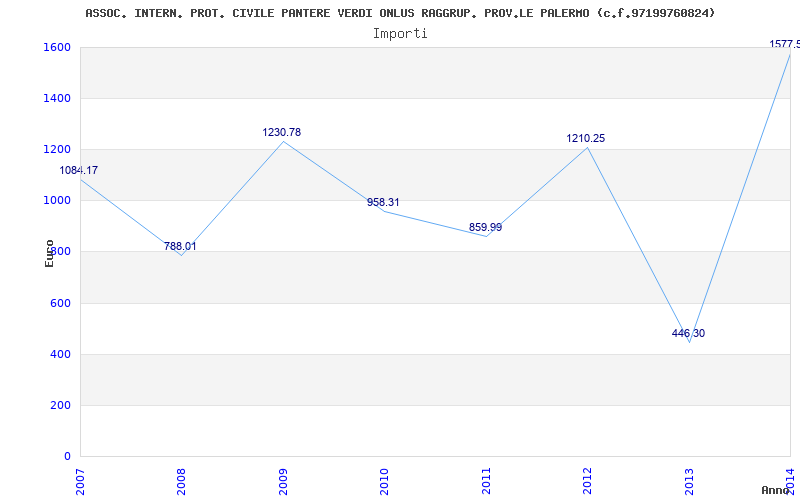This screenshot has height=500, width=800.
Task: Click the 2009 x-axis year label
Action: pyautogui.click(x=283, y=482)
